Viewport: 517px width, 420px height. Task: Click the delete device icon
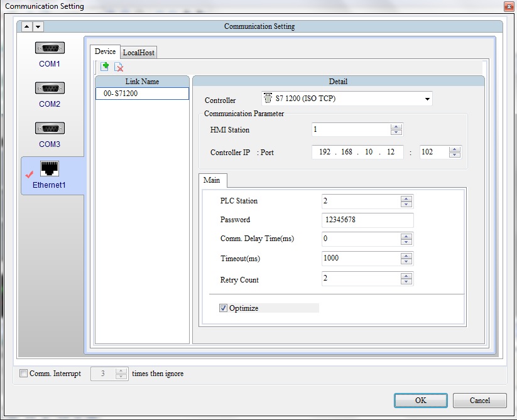pos(118,67)
